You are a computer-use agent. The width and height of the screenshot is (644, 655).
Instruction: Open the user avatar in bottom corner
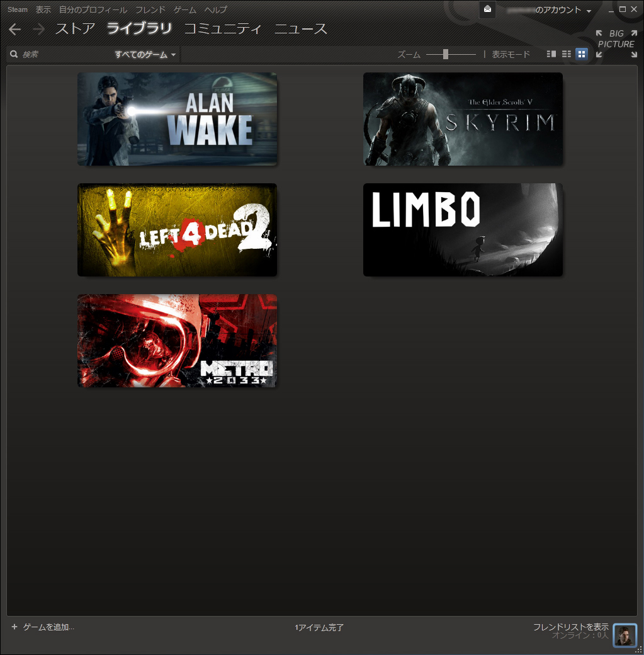point(624,635)
